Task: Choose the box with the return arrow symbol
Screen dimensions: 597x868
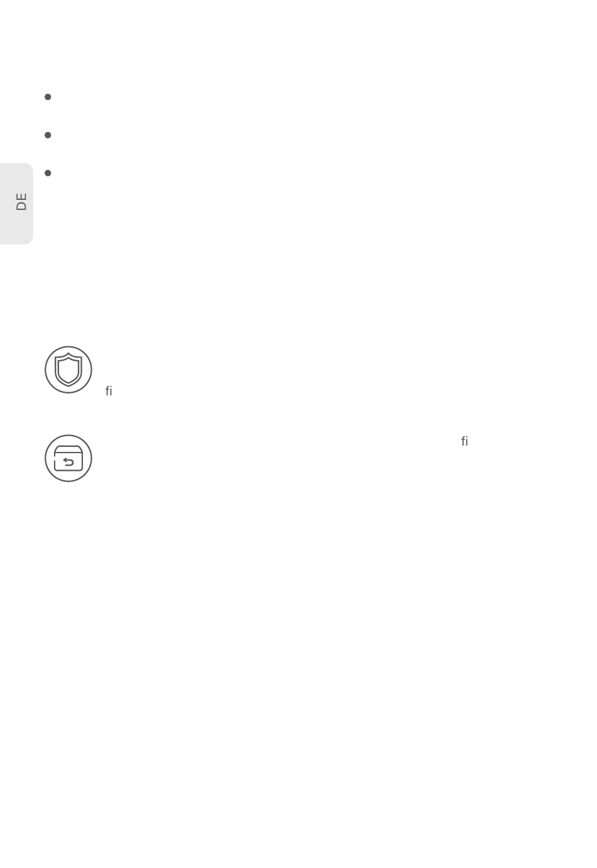Action: [x=68, y=458]
